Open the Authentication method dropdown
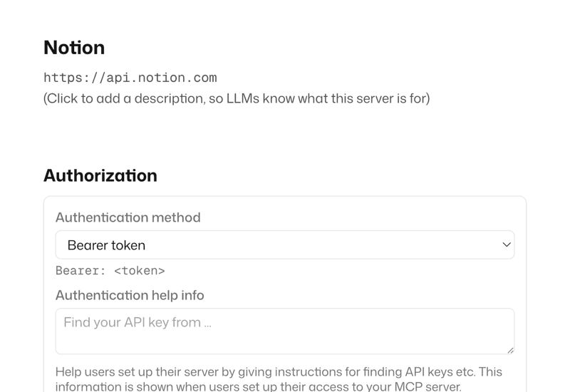The width and height of the screenshot is (570, 392). pyautogui.click(x=284, y=245)
